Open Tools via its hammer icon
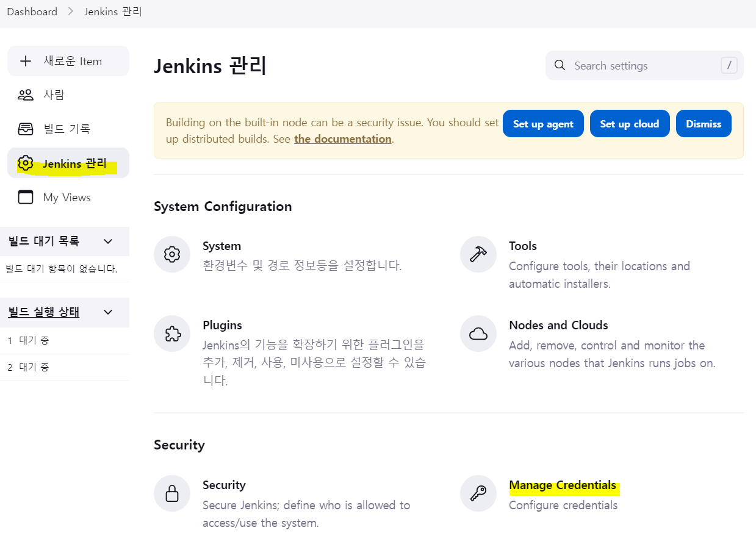The height and width of the screenshot is (533, 756). point(478,254)
